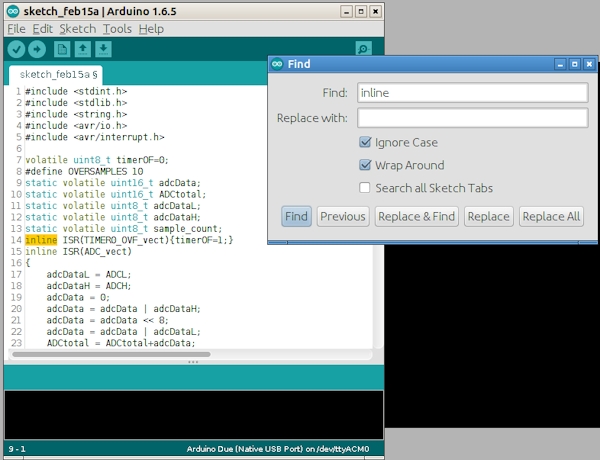
Task: Toggle the Ignore Case checkbox
Action: [x=365, y=142]
